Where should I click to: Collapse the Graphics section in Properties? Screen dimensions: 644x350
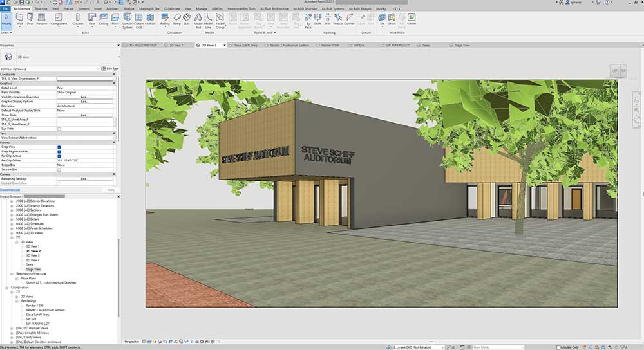pyautogui.click(x=115, y=83)
